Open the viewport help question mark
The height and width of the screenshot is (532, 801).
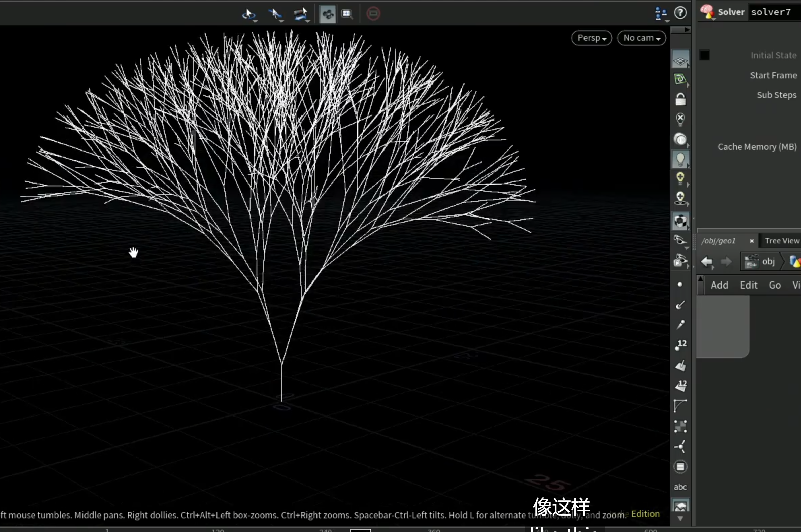point(680,13)
